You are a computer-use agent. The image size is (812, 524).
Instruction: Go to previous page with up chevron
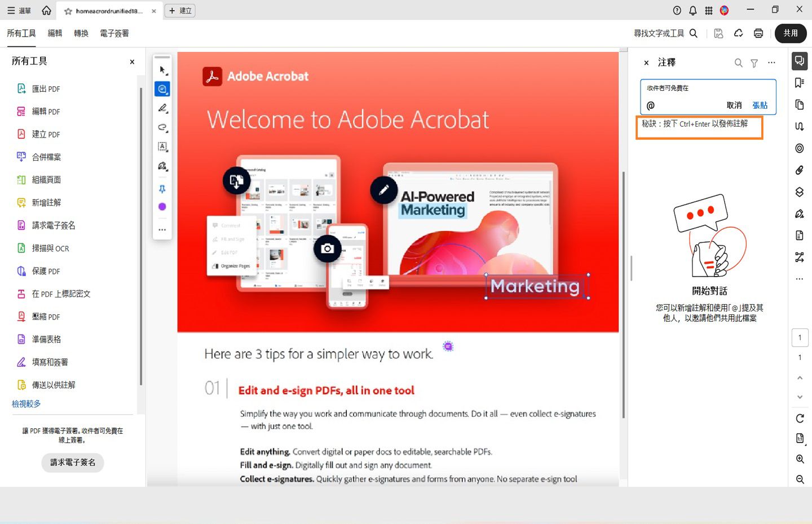pos(800,378)
